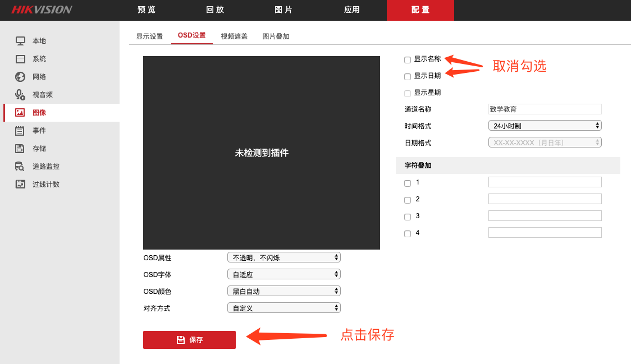Open 存储 using the disk icon
The width and height of the screenshot is (631, 364).
coord(20,149)
